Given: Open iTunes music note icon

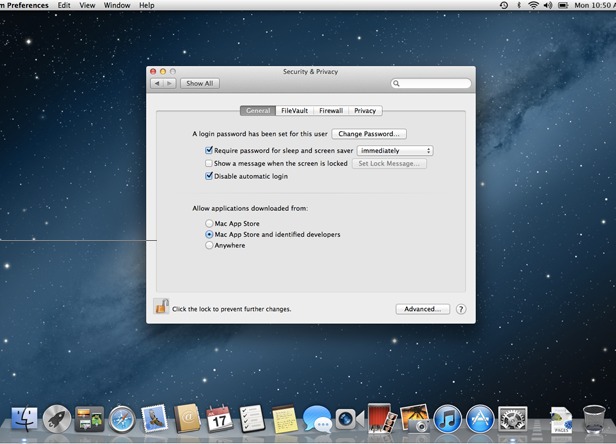Looking at the screenshot, I should (x=447, y=419).
